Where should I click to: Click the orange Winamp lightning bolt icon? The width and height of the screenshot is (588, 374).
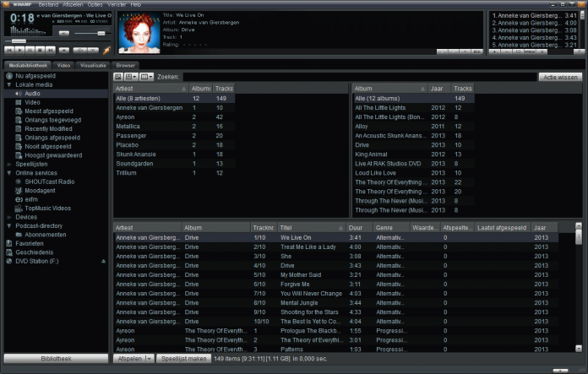click(x=107, y=50)
